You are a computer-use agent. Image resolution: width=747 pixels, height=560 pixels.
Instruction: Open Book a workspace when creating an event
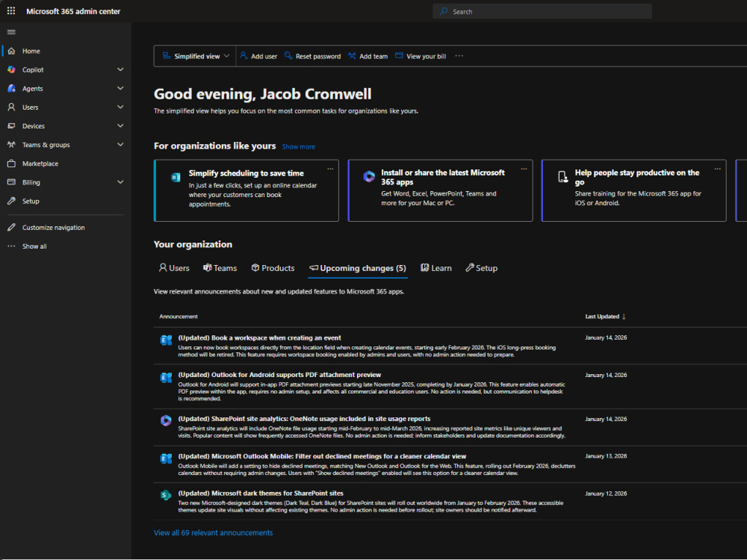pyautogui.click(x=260, y=337)
